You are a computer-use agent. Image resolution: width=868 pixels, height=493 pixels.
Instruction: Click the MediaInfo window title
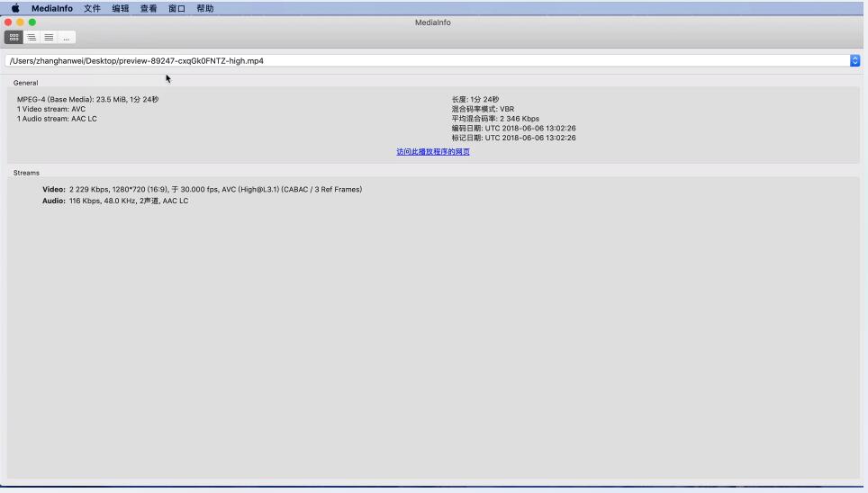[x=433, y=22]
